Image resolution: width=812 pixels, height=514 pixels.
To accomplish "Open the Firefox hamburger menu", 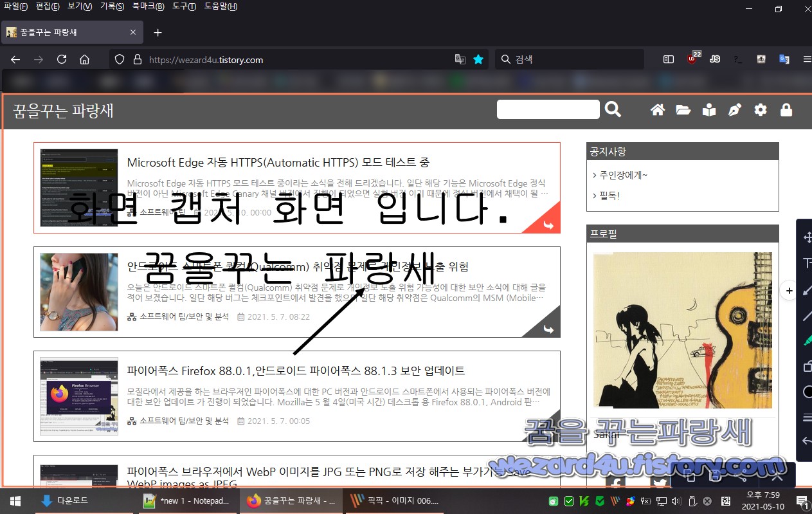I will tap(807, 59).
